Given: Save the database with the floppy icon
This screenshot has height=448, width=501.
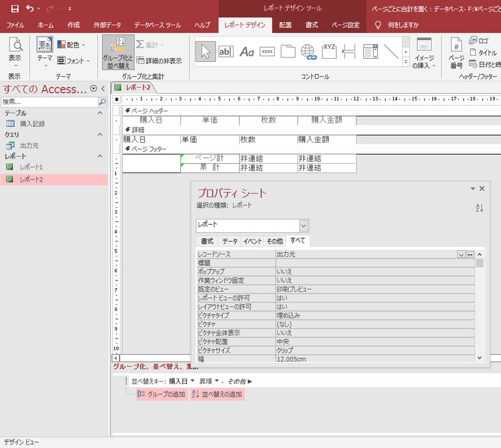Looking at the screenshot, I should [x=14, y=9].
